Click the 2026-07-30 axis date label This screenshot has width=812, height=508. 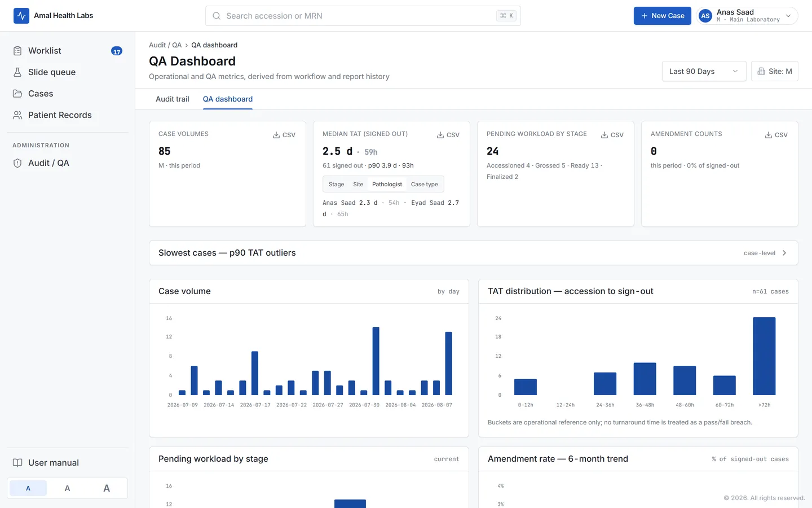(x=364, y=405)
